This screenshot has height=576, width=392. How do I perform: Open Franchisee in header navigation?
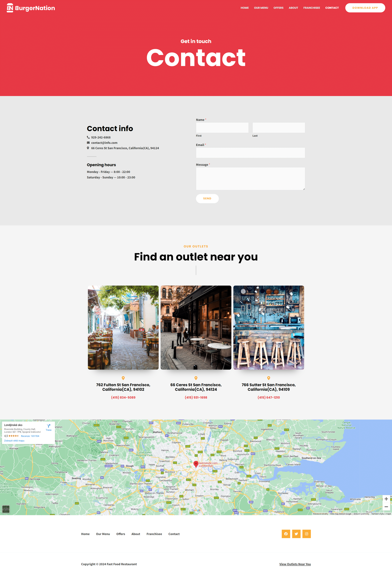pyautogui.click(x=311, y=8)
